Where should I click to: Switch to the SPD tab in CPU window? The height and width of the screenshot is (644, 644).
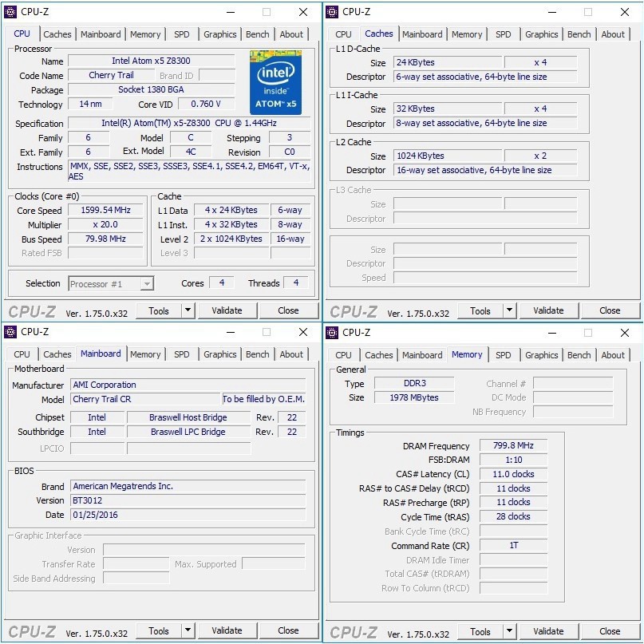point(181,34)
